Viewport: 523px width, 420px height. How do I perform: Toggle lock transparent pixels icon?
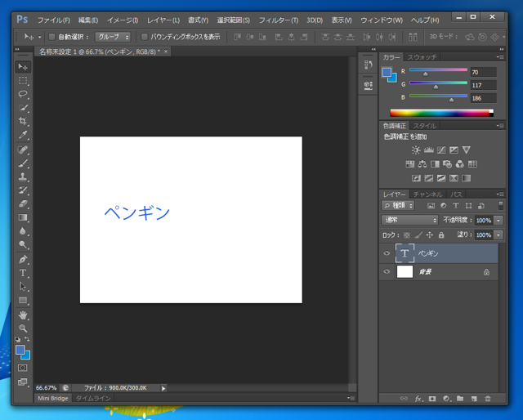(x=407, y=235)
